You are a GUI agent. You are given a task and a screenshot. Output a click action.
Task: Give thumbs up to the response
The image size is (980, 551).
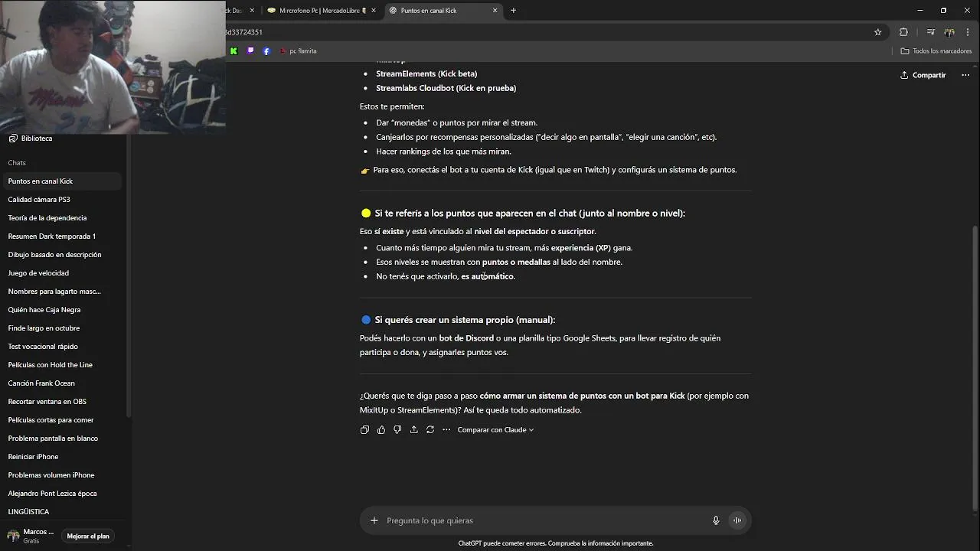pyautogui.click(x=381, y=430)
